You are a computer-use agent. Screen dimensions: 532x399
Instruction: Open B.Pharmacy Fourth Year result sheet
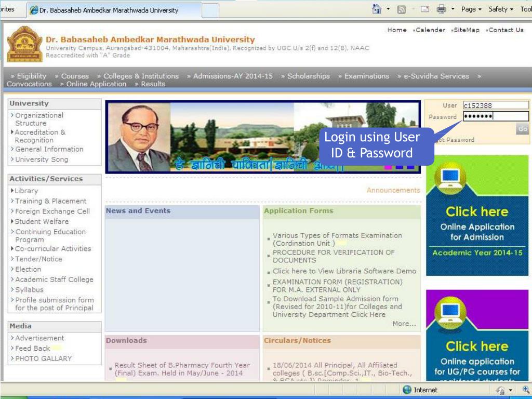tap(182, 369)
